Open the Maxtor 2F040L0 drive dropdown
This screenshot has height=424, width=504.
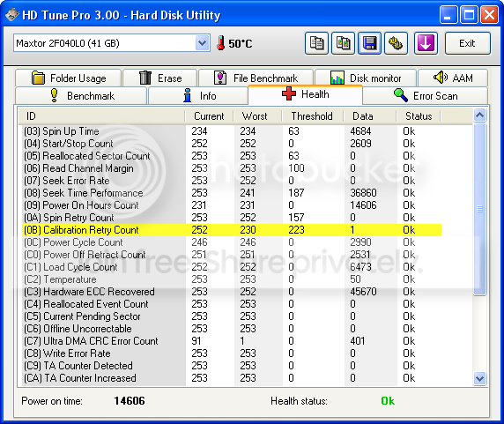(x=202, y=43)
